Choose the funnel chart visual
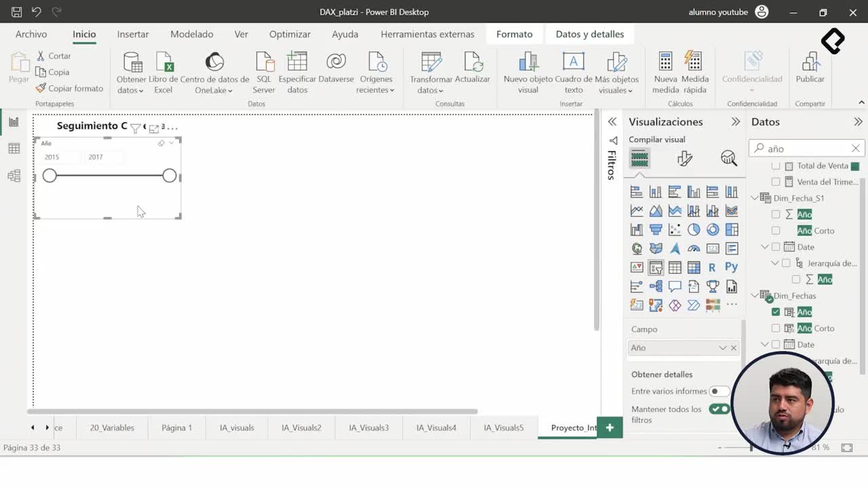The height and width of the screenshot is (488, 868). pos(655,230)
